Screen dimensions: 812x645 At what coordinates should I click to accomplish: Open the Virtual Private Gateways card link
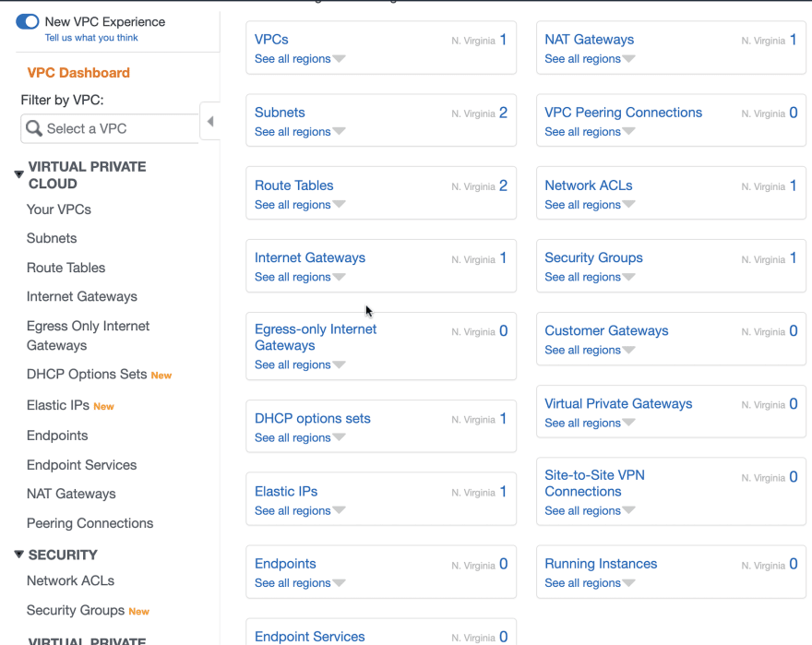618,403
